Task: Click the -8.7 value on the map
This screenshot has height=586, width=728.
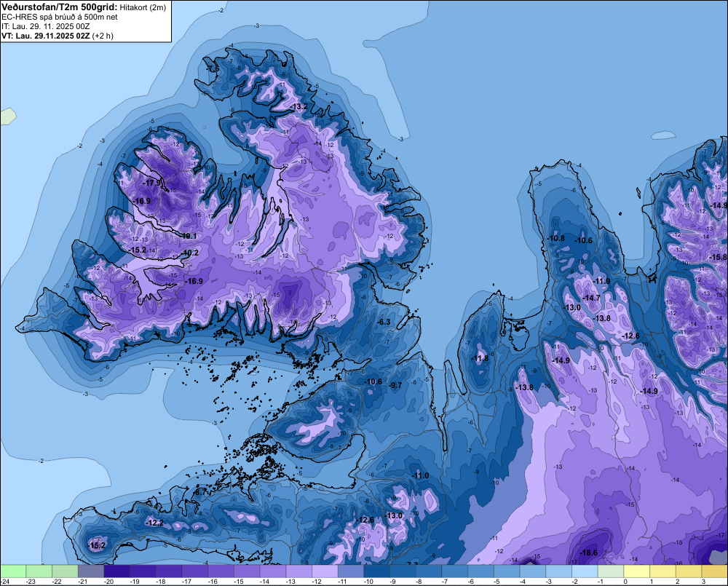Action: 200,492
